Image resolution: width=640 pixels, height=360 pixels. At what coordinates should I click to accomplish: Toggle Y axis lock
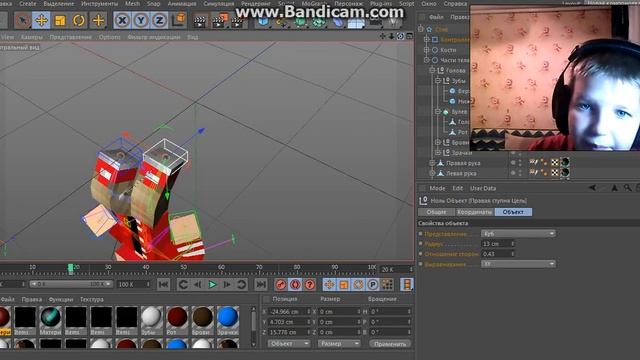click(141, 20)
